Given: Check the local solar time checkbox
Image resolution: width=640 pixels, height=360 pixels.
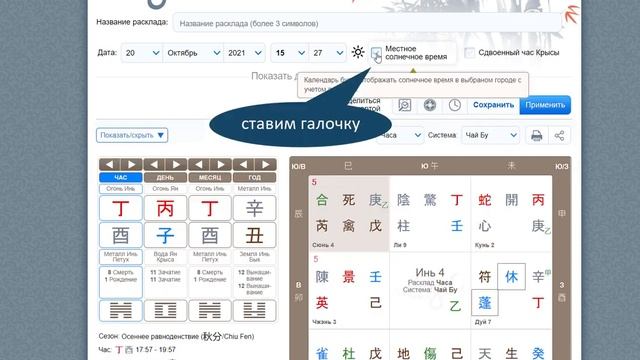Looking at the screenshot, I should pos(376,53).
